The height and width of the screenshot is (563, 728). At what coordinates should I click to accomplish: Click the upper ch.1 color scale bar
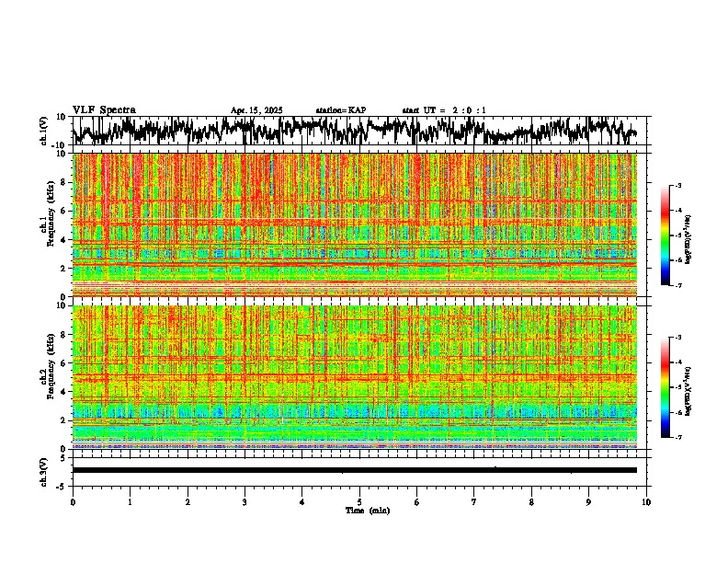(x=665, y=236)
